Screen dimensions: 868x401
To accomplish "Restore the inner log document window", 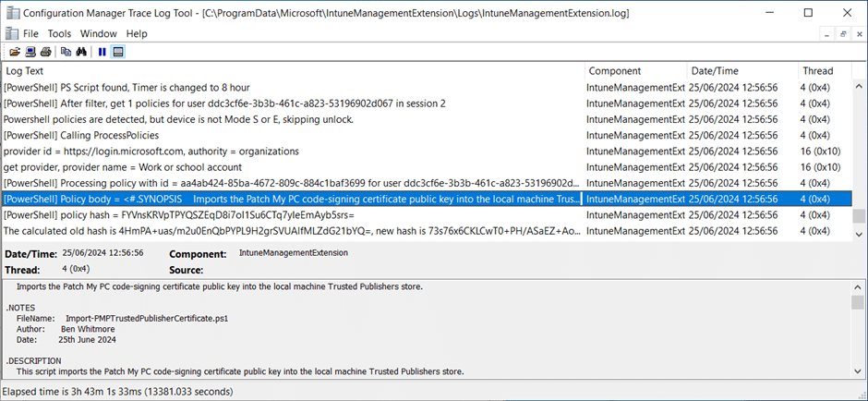I will pyautogui.click(x=842, y=33).
